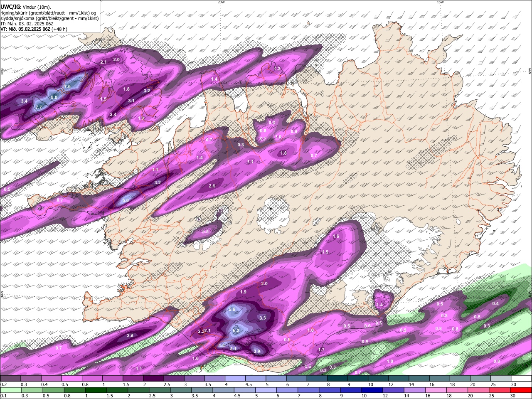Select the navy blue swatch labeled 10 in the lower legend row
Viewport: 532px width, 399px height.
pos(372,390)
